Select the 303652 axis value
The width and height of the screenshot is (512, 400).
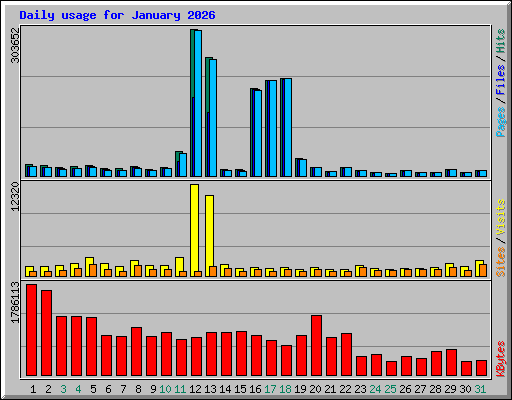coord(15,45)
